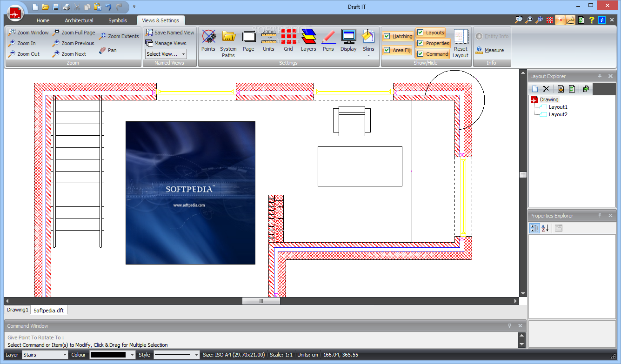Open the Display settings

(x=348, y=41)
